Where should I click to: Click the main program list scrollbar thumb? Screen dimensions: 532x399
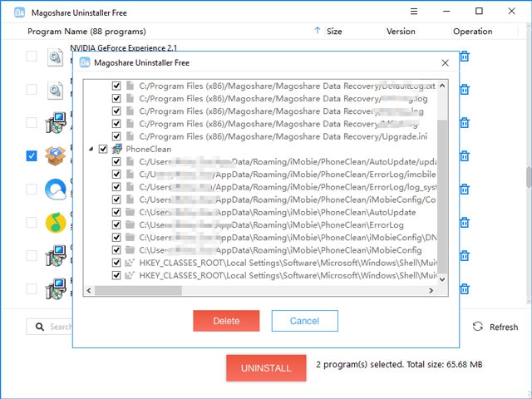point(529,177)
